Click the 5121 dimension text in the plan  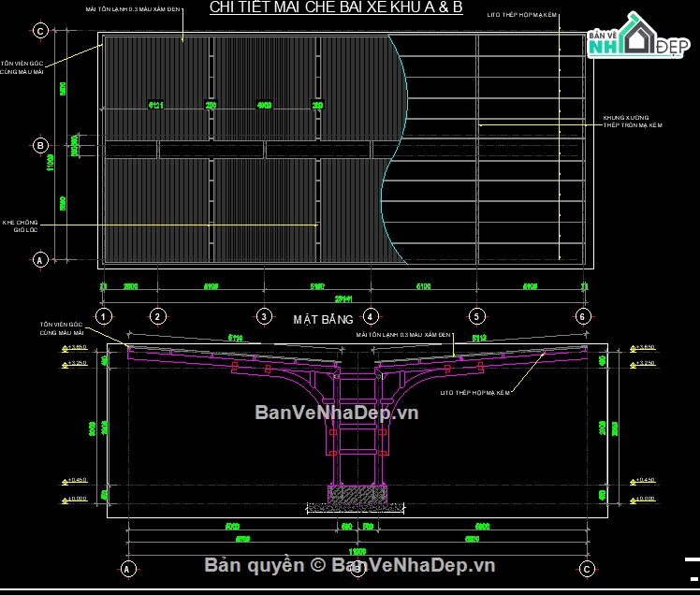pyautogui.click(x=155, y=106)
